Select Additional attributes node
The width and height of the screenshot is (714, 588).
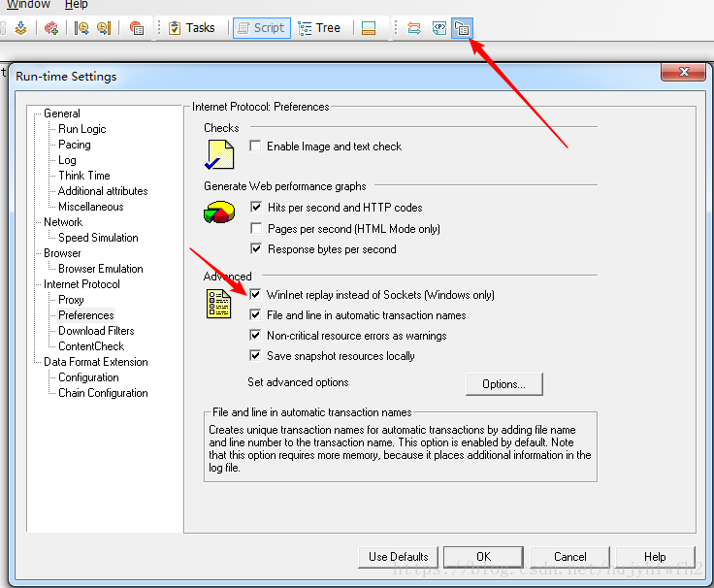[x=103, y=191]
